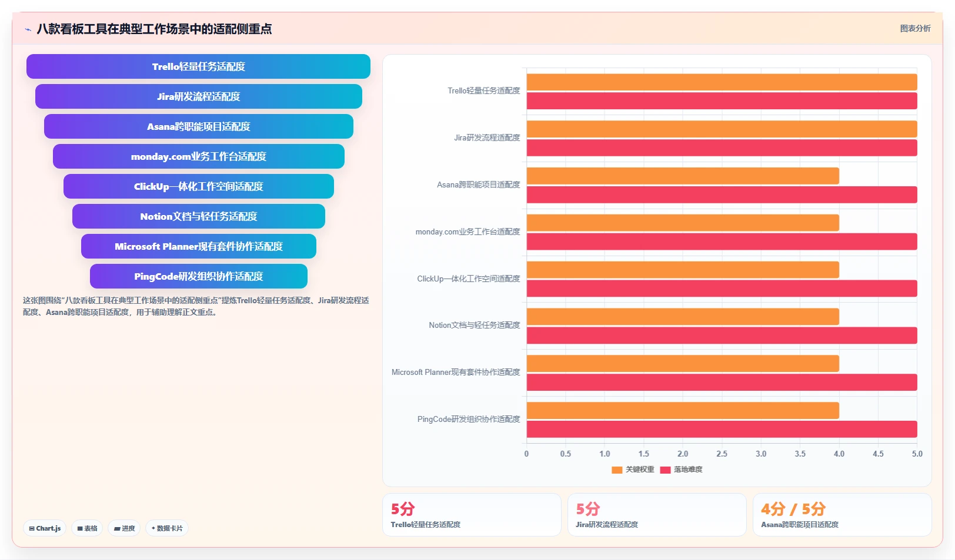Screen dimensions: 955x560
Task: Click the red Trello落地难度 chart bar
Action: pyautogui.click(x=722, y=101)
